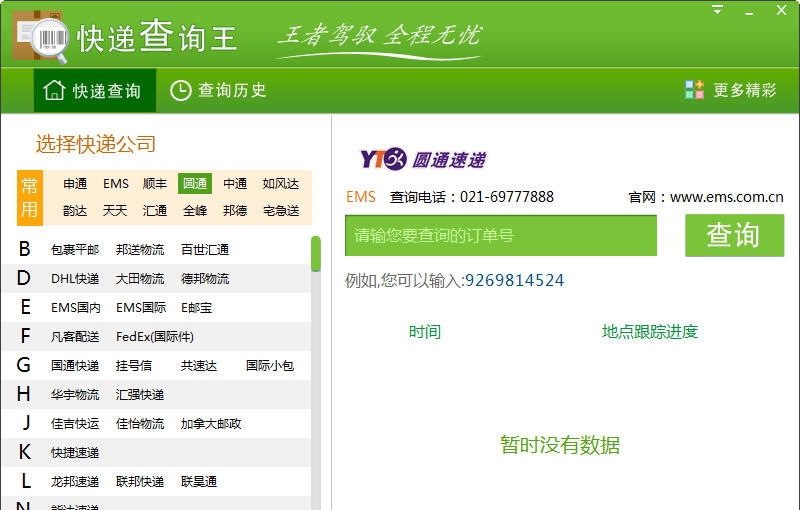Open the 查询历史 tab

218,91
